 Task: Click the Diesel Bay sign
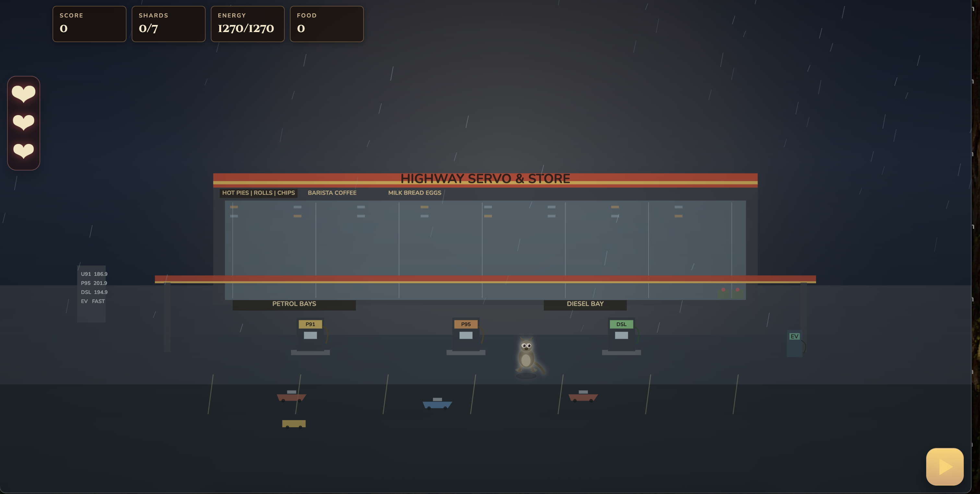(x=585, y=304)
